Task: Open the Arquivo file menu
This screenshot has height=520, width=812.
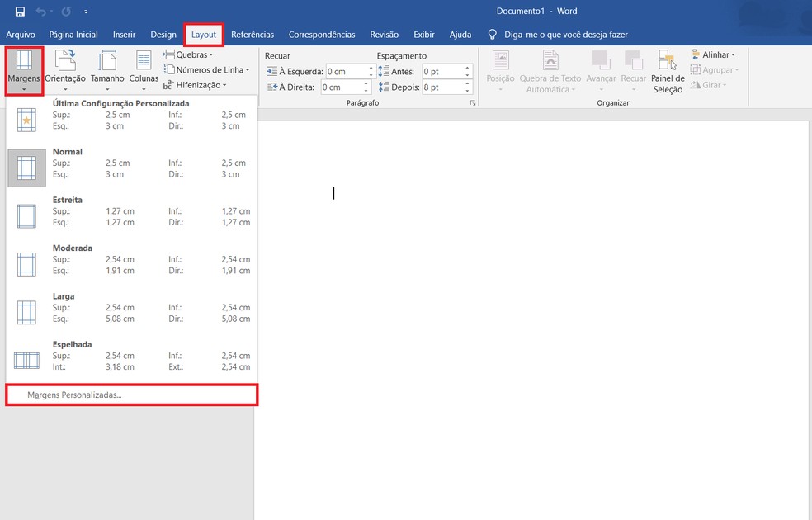Action: click(x=21, y=35)
